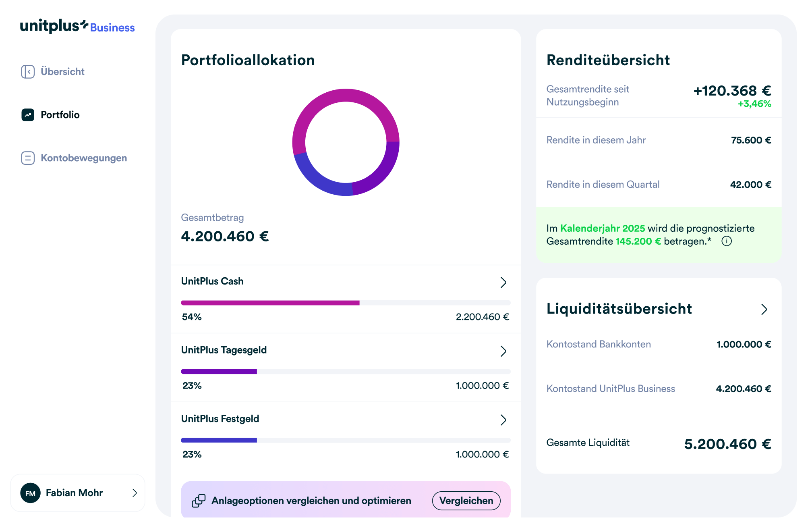Open Liquiditätsübersicht chevron arrow
812x532 pixels.
click(x=764, y=310)
